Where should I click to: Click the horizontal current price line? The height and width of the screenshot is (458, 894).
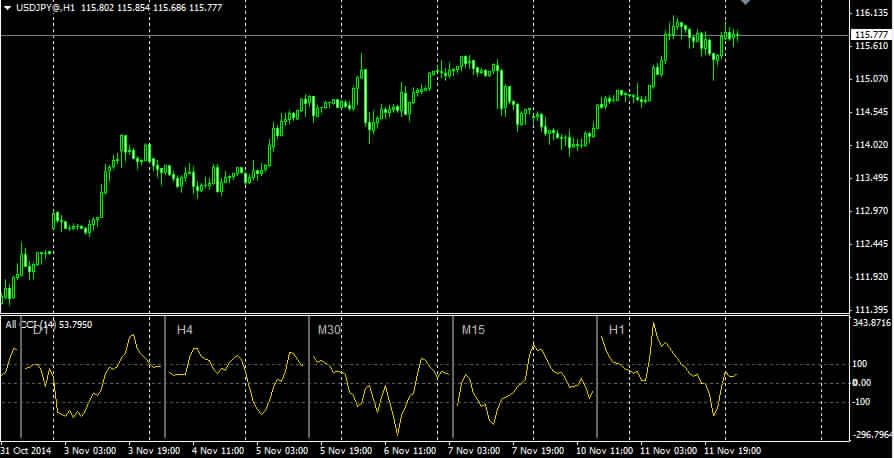(300, 35)
